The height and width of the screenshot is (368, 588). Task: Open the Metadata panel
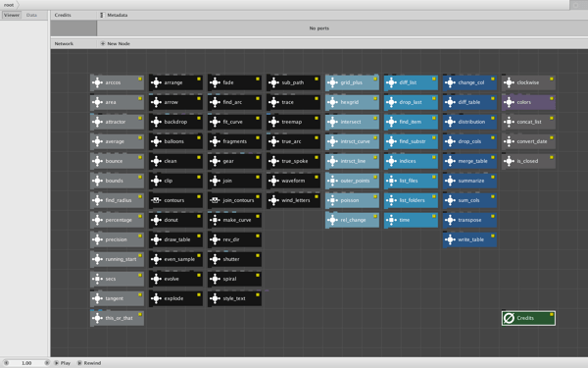[x=118, y=15]
